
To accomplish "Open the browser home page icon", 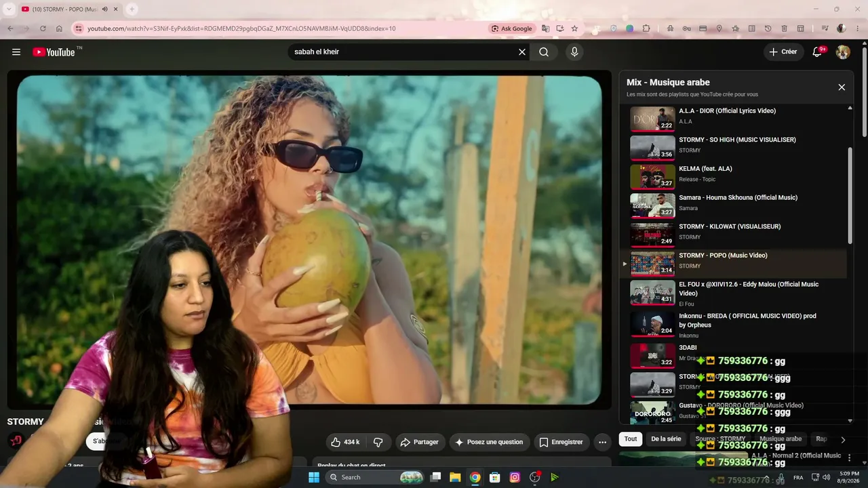I will (x=59, y=28).
